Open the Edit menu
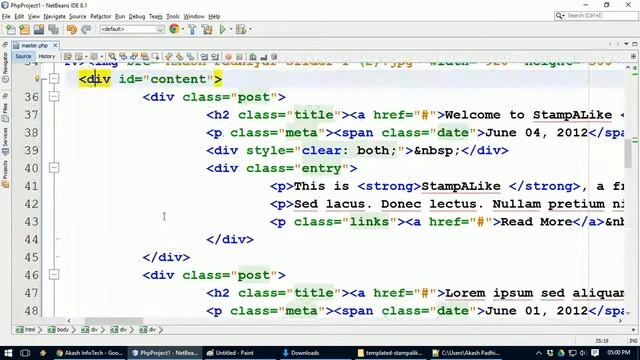 (19, 16)
